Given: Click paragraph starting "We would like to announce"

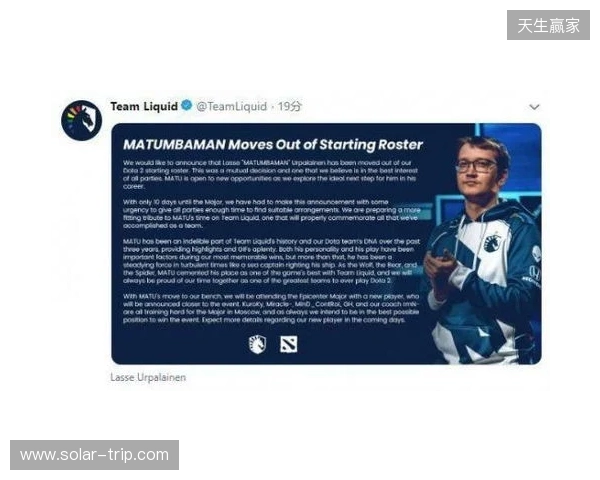Looking at the screenshot, I should coord(270,175).
